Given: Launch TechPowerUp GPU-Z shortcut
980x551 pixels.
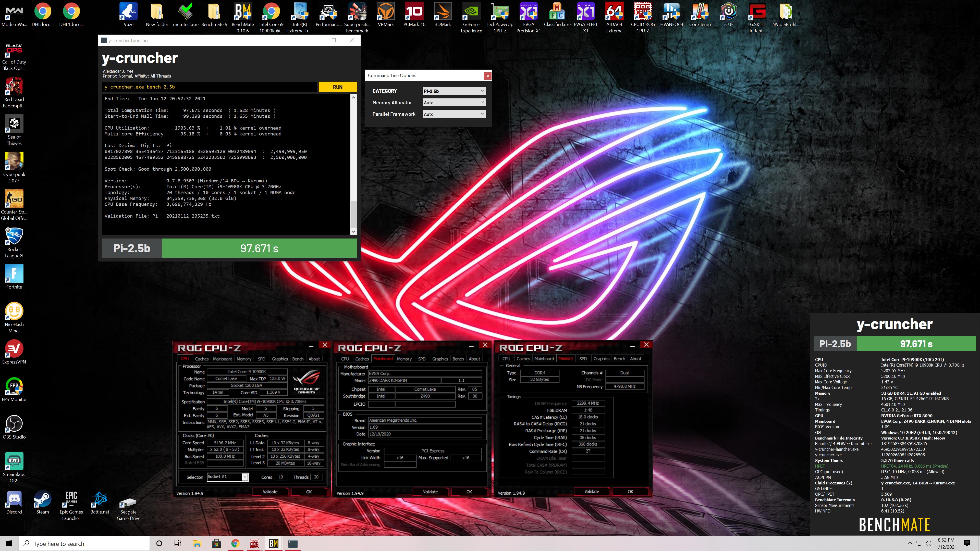Looking at the screenshot, I should tap(500, 17).
